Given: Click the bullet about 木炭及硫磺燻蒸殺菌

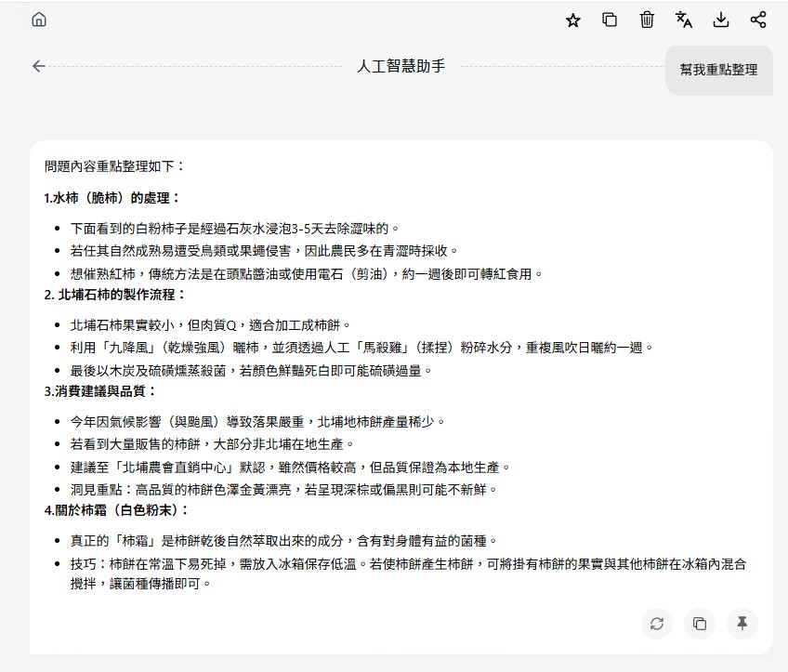Looking at the screenshot, I should (x=251, y=371).
